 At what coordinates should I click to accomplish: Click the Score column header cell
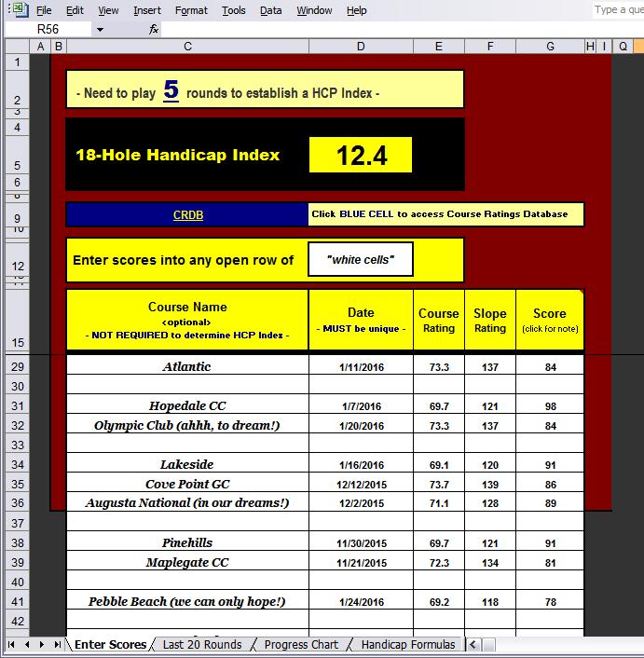point(550,320)
